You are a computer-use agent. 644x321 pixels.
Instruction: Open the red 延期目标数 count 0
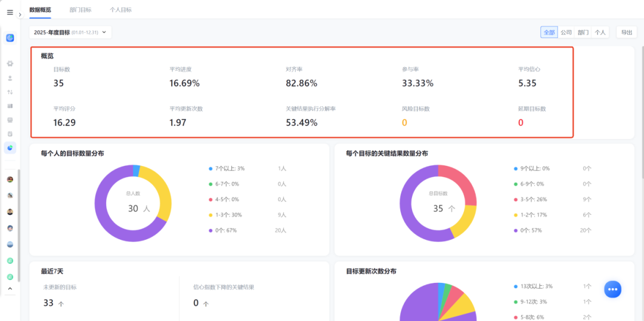(x=521, y=122)
